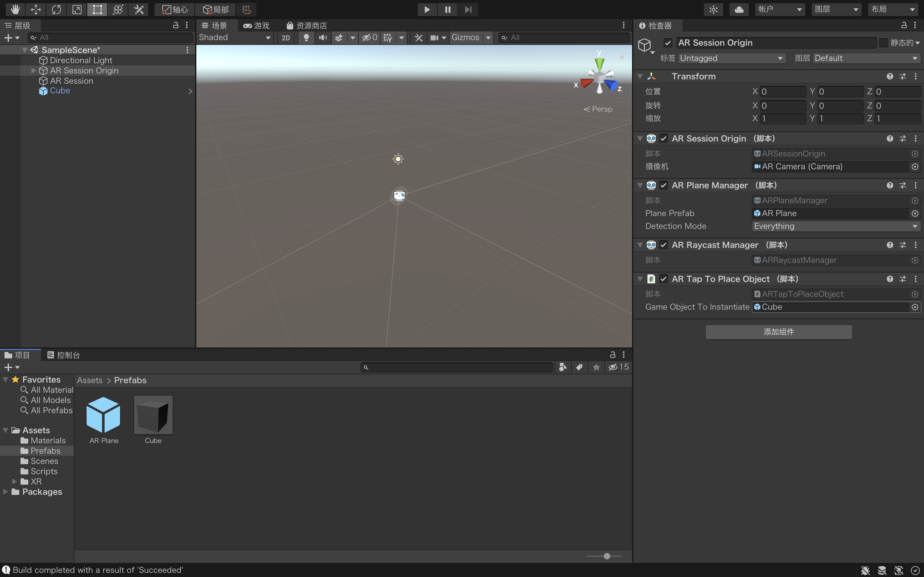Select the Rect Transform tool
Viewport: 924px width, 577px height.
pos(97,9)
